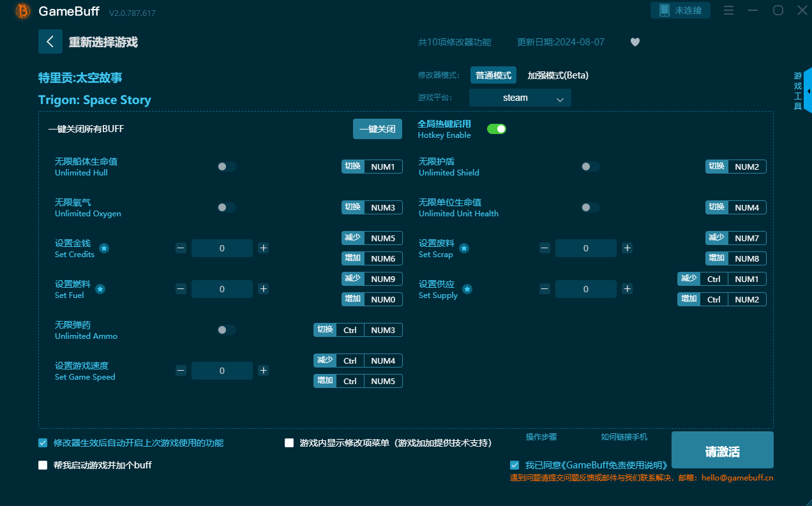
Task: Click the back arrow to reselect game
Action: pos(50,41)
